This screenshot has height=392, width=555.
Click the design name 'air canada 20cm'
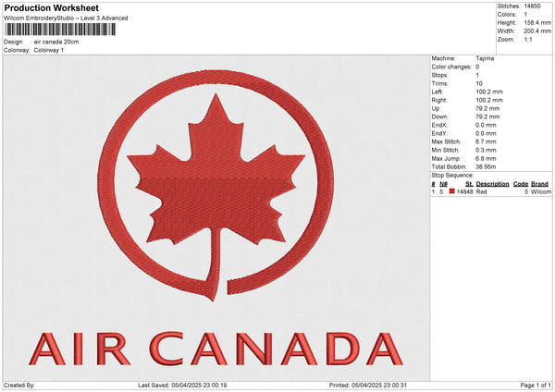(56, 42)
